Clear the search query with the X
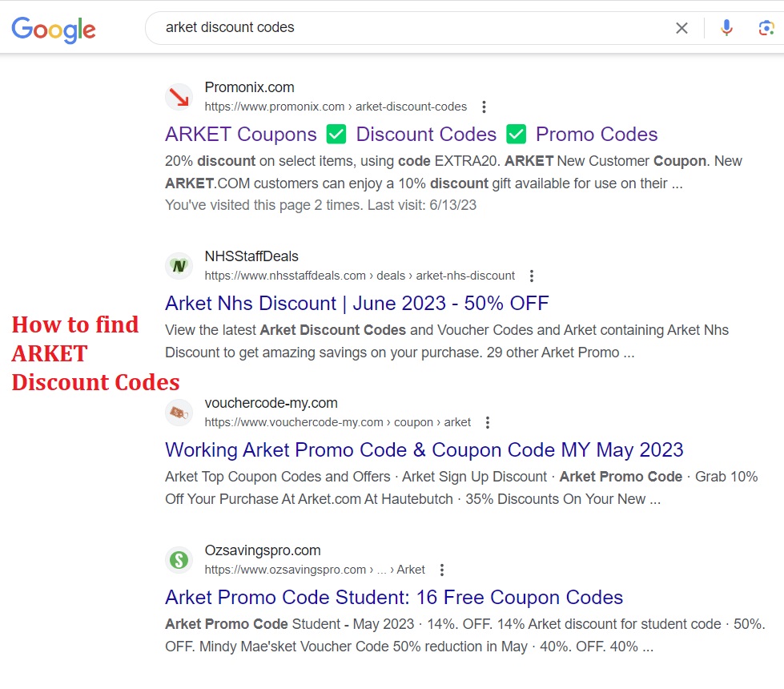The height and width of the screenshot is (689, 784). point(681,27)
